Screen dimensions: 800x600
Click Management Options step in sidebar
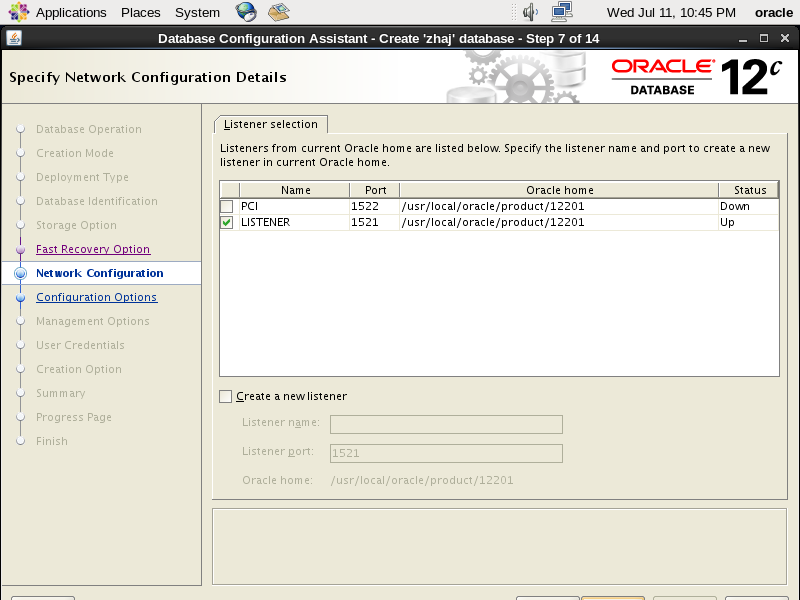[x=92, y=321]
